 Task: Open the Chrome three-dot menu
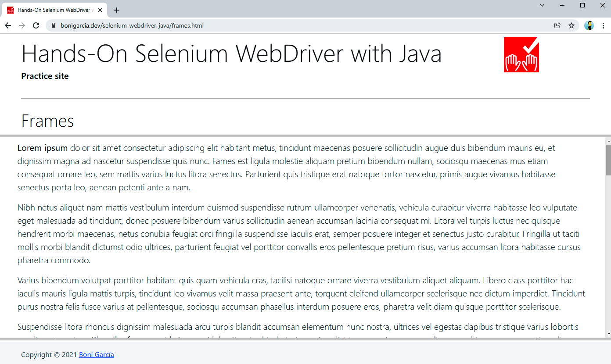(x=603, y=25)
